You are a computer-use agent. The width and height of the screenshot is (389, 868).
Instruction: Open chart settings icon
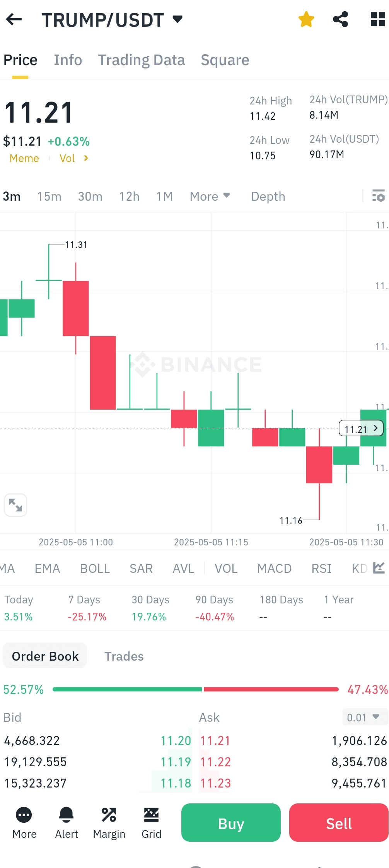[x=378, y=196]
